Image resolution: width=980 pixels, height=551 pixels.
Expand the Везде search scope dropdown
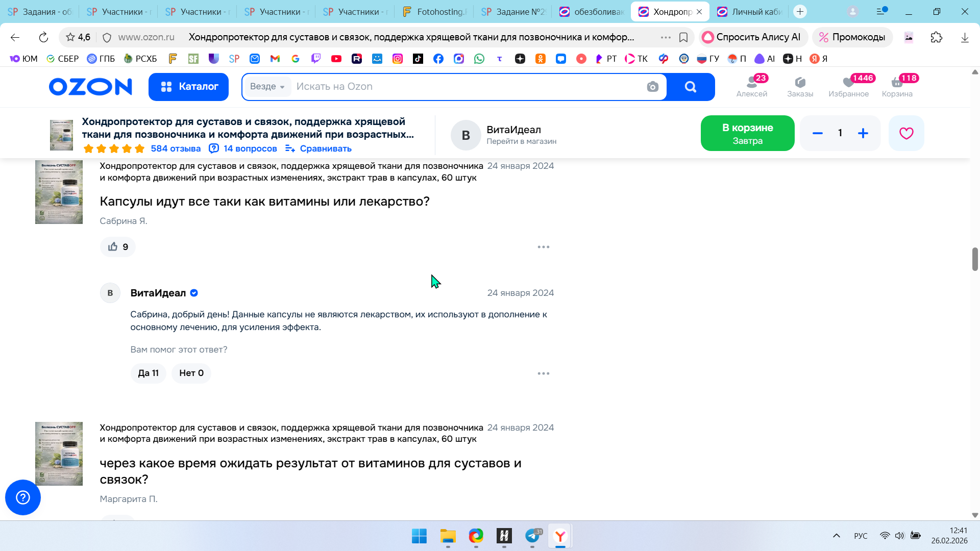(x=267, y=87)
